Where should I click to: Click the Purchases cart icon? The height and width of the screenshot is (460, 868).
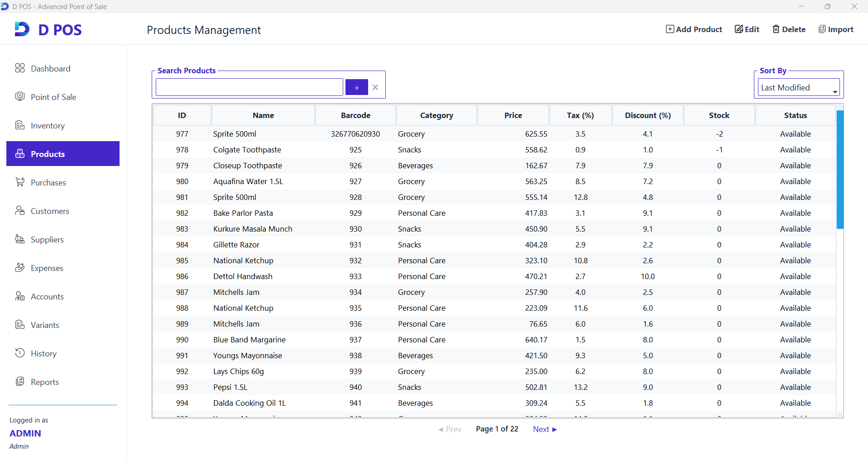click(20, 182)
